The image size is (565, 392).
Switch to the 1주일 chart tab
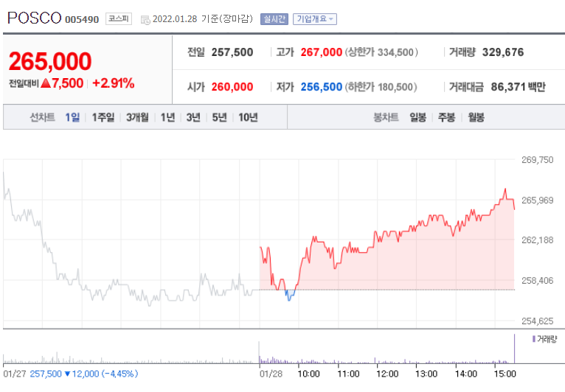(103, 117)
